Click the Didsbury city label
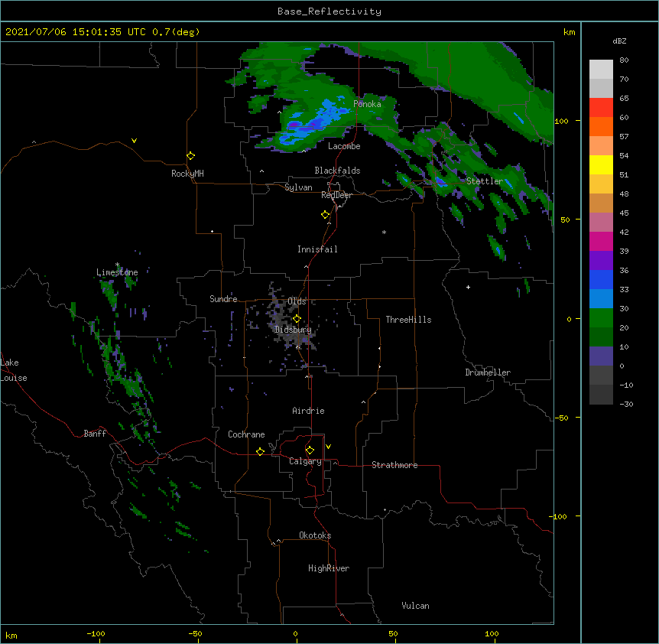The height and width of the screenshot is (644, 659). pyautogui.click(x=293, y=330)
